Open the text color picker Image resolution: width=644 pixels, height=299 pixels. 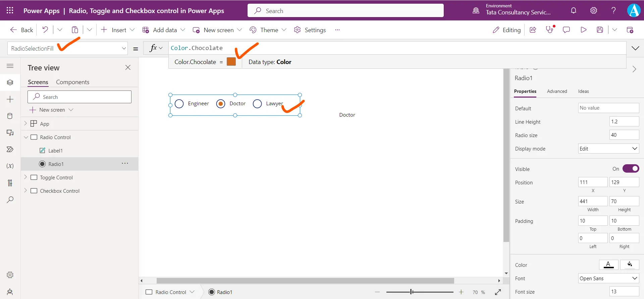coord(608,265)
